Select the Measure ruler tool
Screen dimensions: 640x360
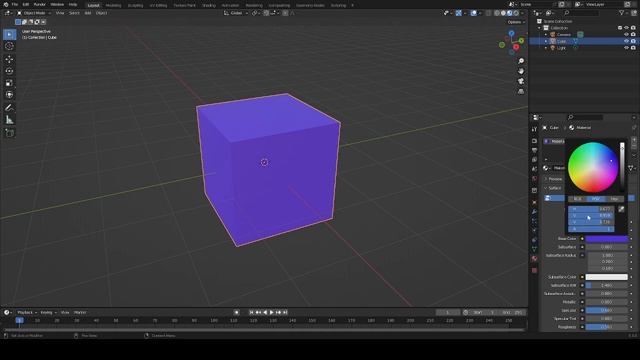[9, 120]
